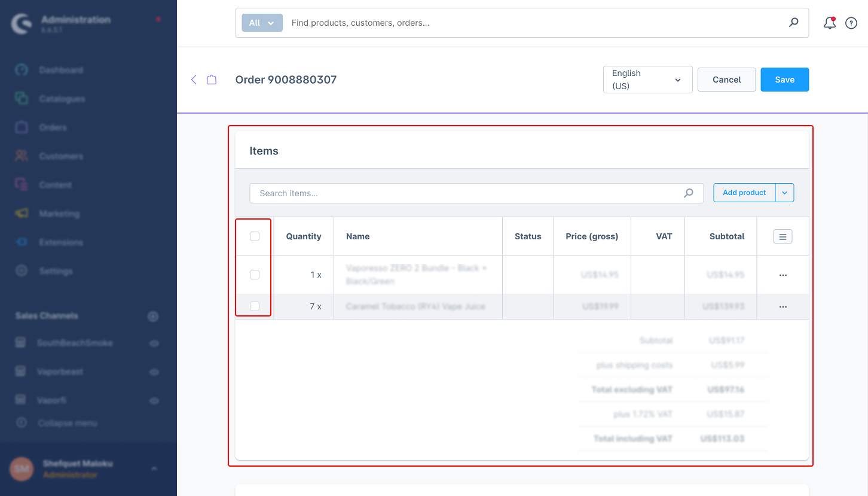Open the English (US) language dropdown
Screen dimensions: 868x496
[x=647, y=80]
